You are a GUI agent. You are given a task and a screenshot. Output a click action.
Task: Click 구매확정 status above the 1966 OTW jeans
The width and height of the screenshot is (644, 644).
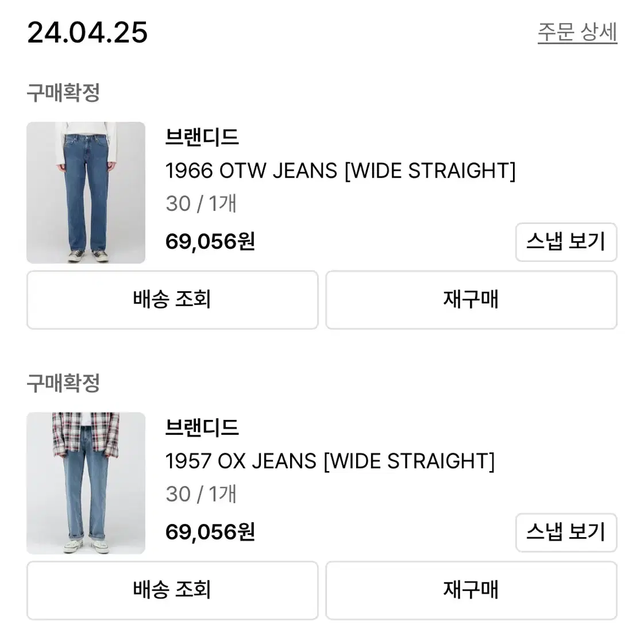[x=63, y=92]
